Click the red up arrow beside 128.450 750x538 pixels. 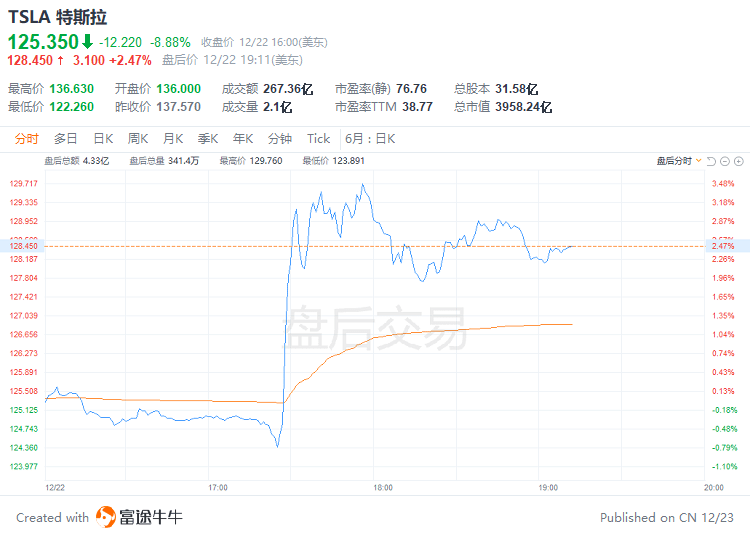pyautogui.click(x=59, y=60)
